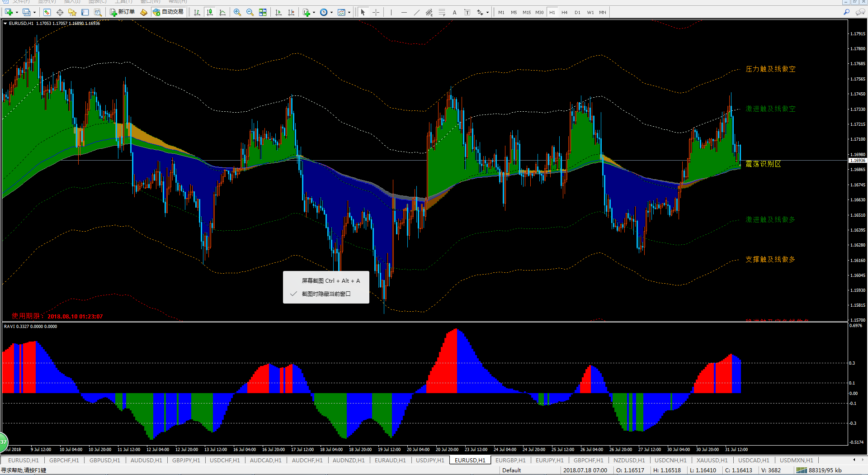
Task: Switch to the XAUUSD,H1 chart tab
Action: pyautogui.click(x=712, y=460)
